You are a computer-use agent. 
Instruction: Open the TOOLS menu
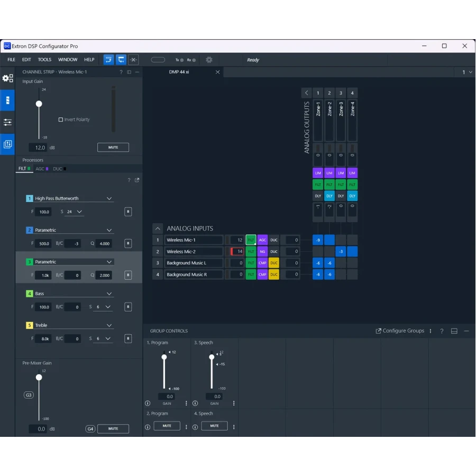pos(44,59)
